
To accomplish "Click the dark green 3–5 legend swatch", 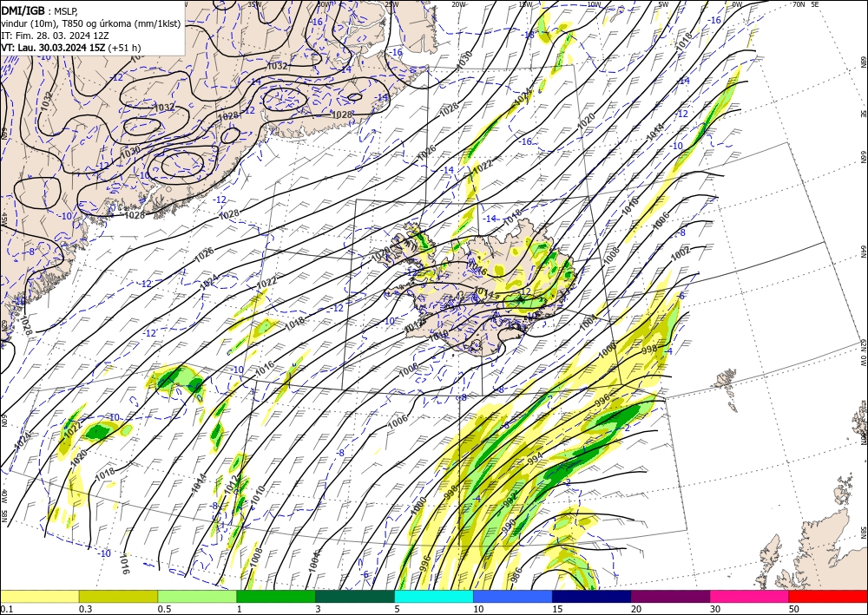I will click(355, 596).
